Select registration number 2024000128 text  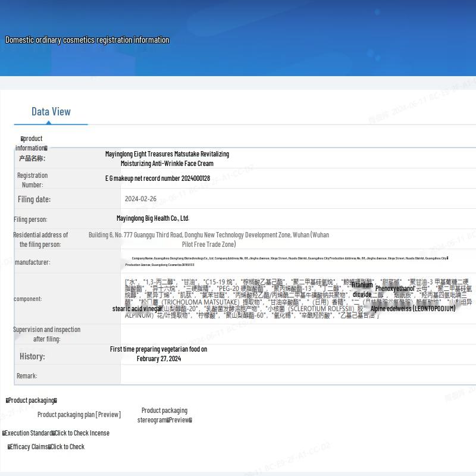(x=158, y=178)
